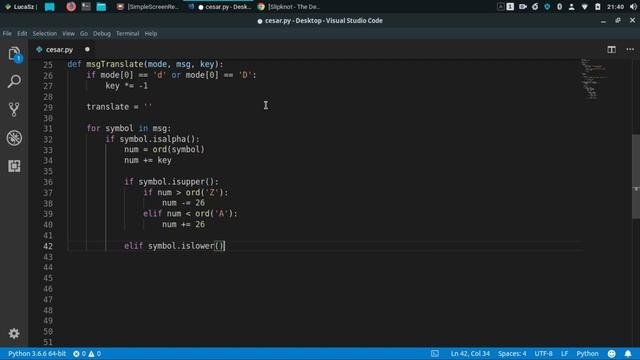The width and height of the screenshot is (640, 360).
Task: Switch to Slipknot Chrome taskbar window
Action: click(x=289, y=7)
